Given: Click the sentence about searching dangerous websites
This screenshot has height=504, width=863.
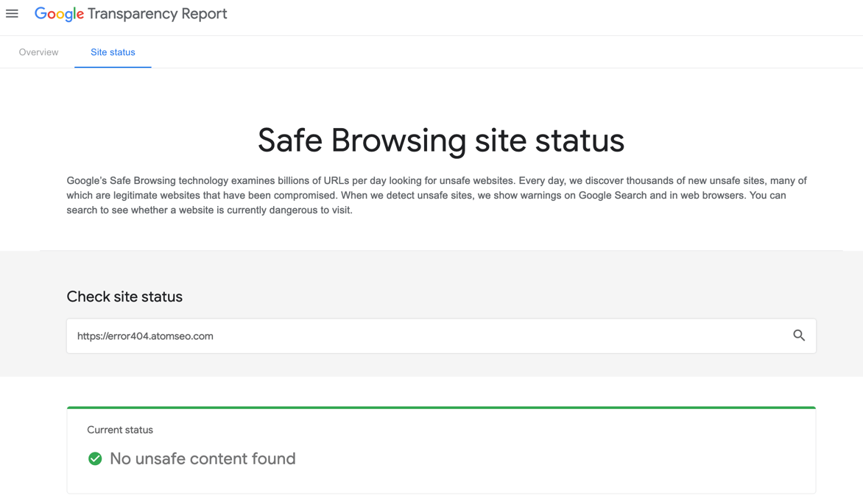Looking at the screenshot, I should [x=209, y=210].
